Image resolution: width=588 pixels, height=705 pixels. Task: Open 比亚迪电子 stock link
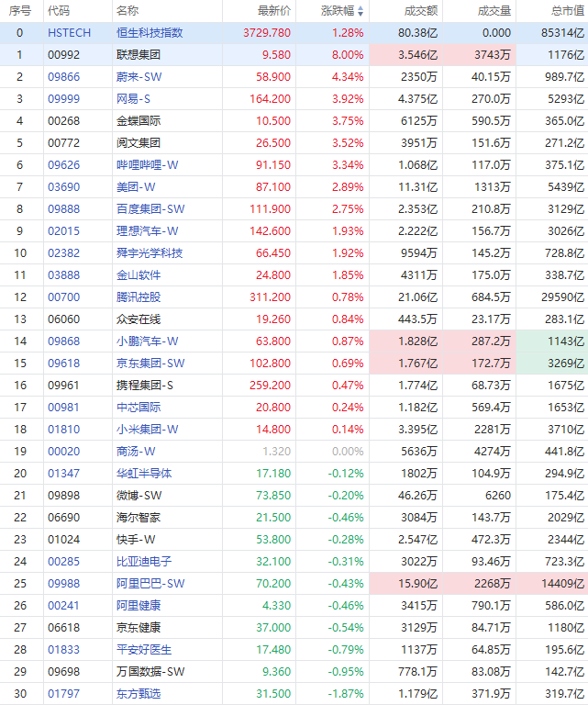tap(144, 562)
